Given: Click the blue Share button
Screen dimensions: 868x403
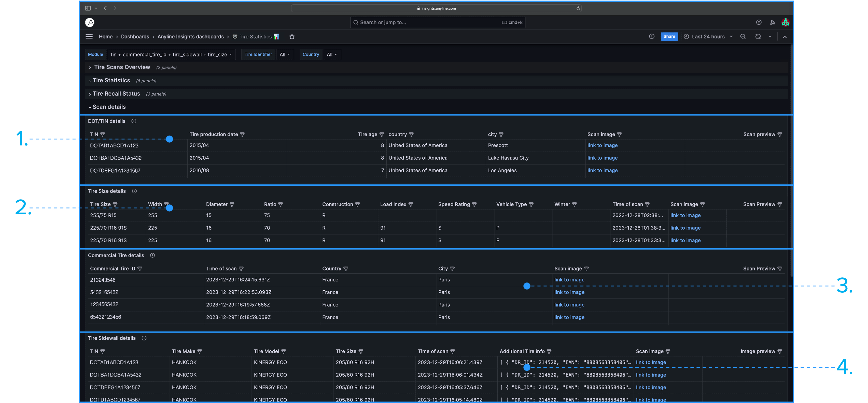Looking at the screenshot, I should click(669, 37).
